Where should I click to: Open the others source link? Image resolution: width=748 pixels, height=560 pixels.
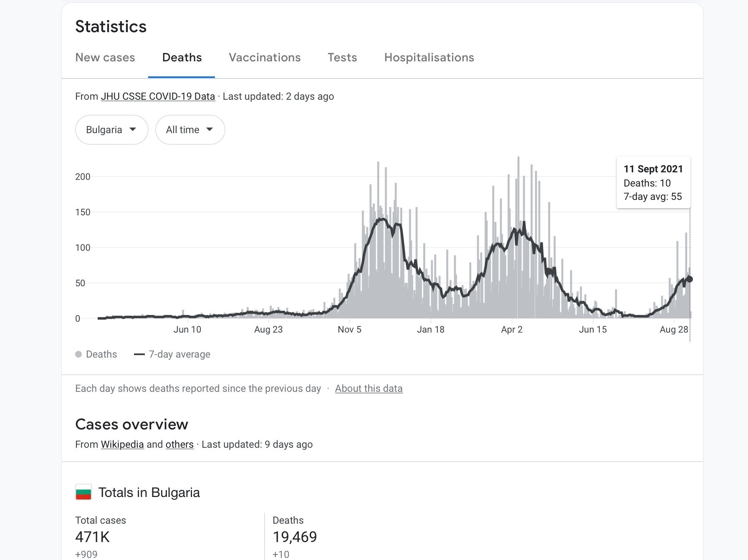coord(179,444)
